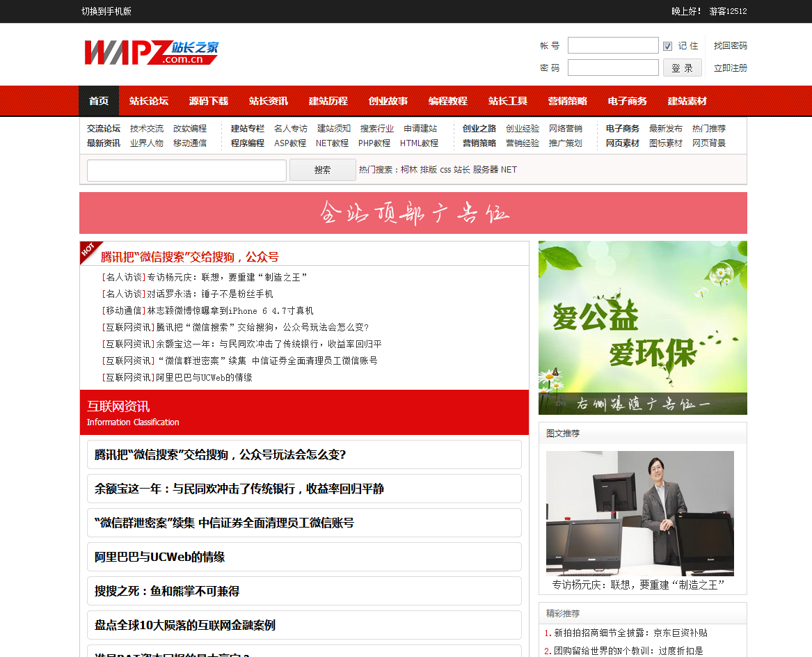Click the 全站顶部广告位 pink banner
The image size is (812, 657).
pyautogui.click(x=413, y=213)
